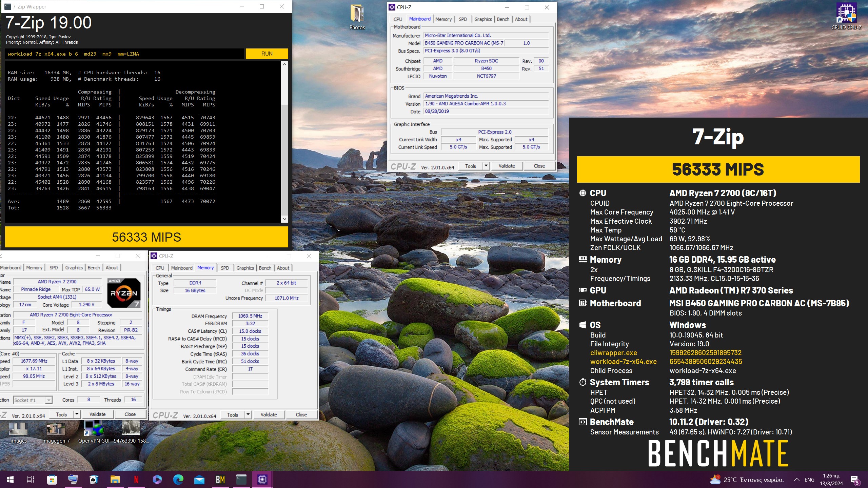Click Tools in Mainboard CPU-Z window

pyautogui.click(x=471, y=166)
